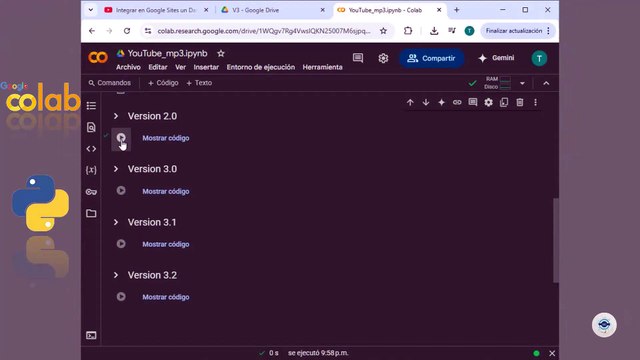
Task: Open code snippets panel
Action: pyautogui.click(x=91, y=149)
